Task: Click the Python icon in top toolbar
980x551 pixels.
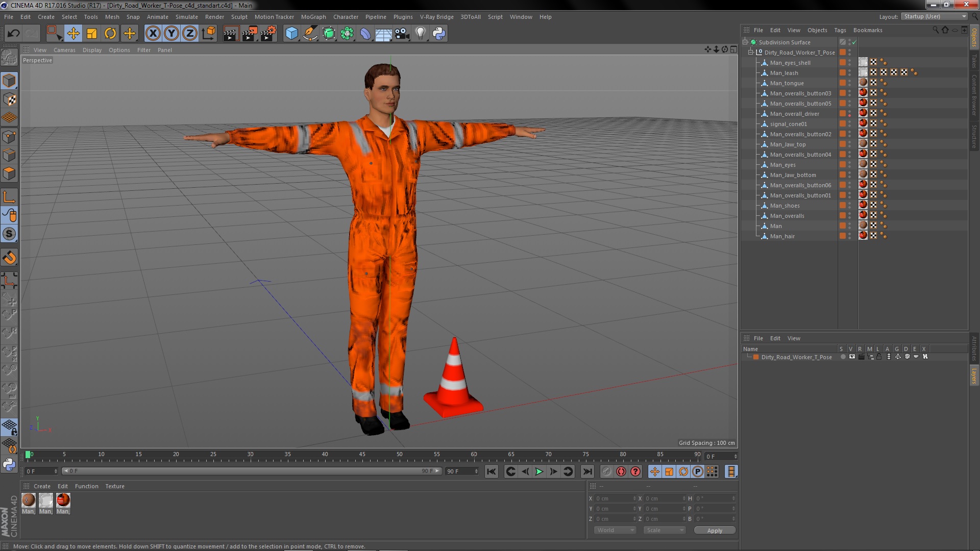Action: 439,34
